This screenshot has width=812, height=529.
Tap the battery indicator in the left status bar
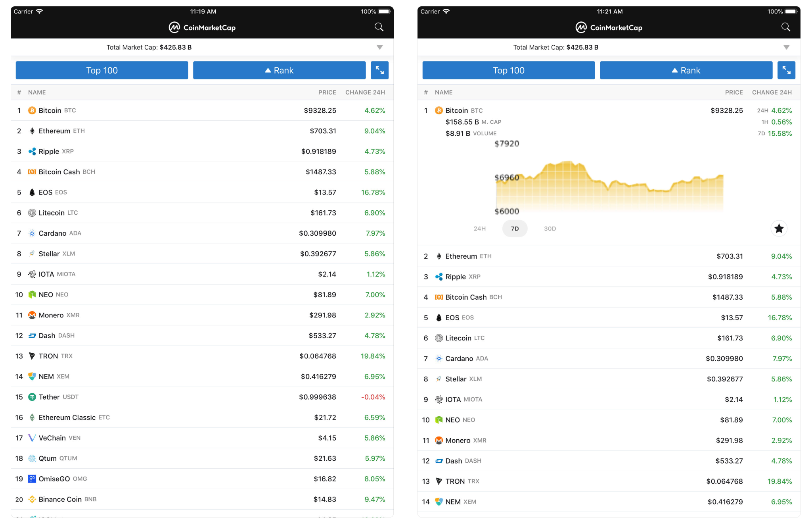(x=384, y=12)
